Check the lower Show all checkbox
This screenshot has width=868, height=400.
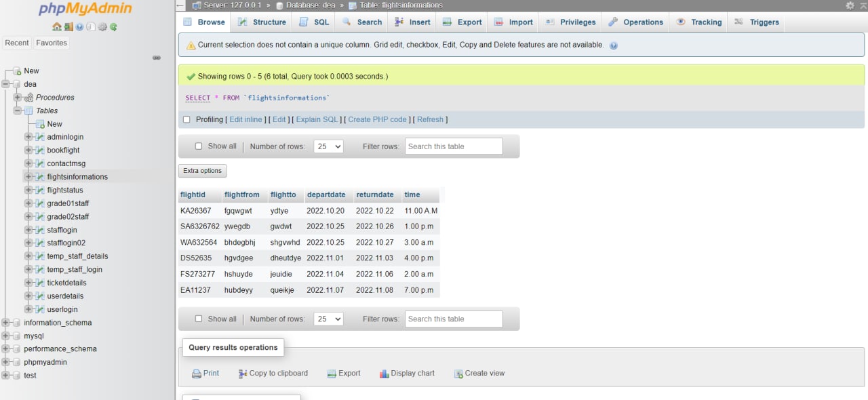pos(199,319)
